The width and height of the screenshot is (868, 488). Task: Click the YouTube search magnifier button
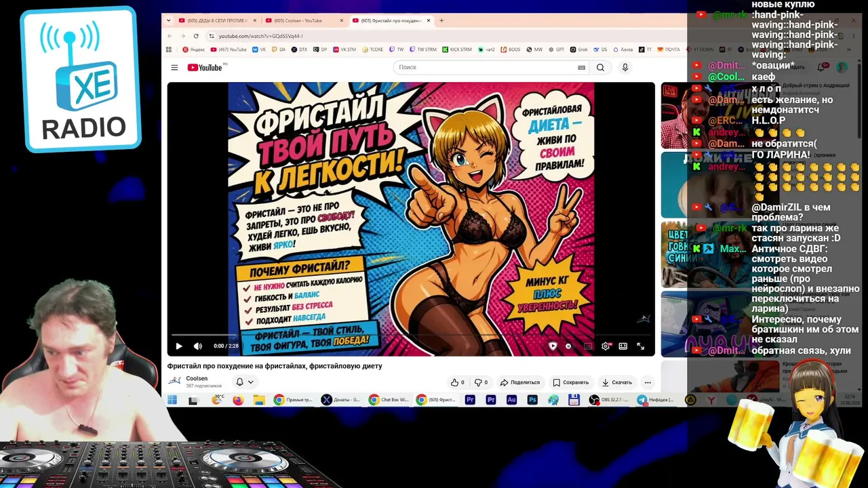[600, 68]
